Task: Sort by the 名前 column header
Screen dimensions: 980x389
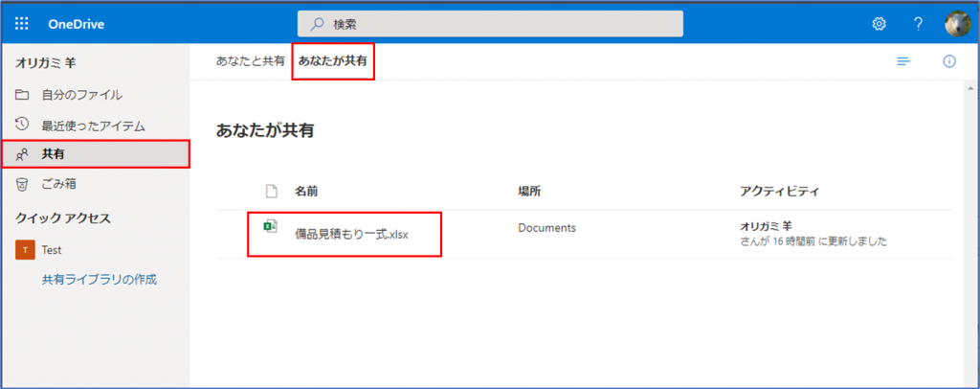Action: point(306,191)
